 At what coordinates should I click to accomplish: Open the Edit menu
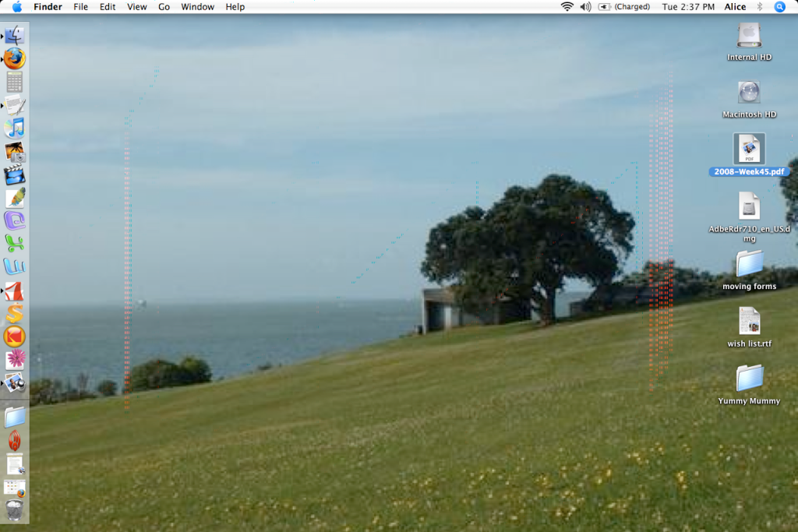point(108,6)
